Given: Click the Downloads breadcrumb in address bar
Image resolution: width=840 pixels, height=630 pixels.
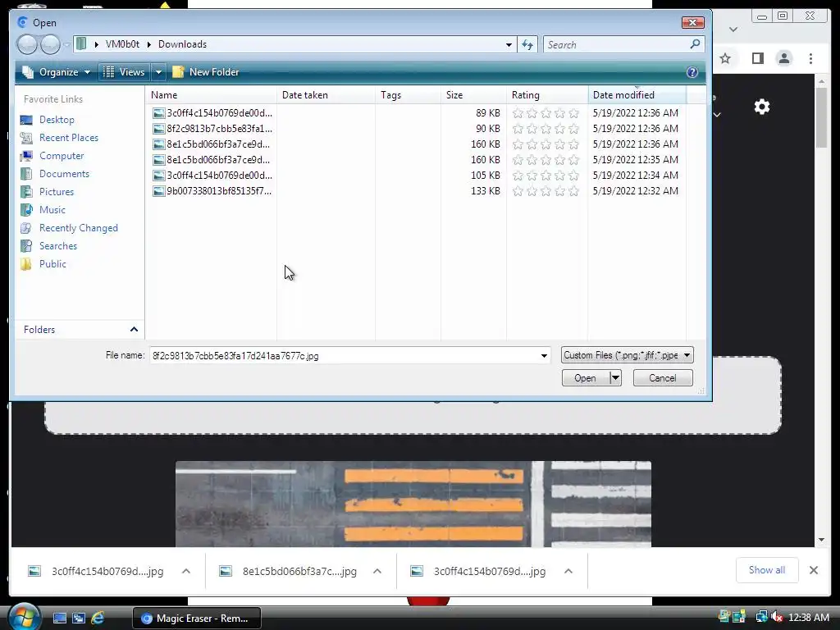Looking at the screenshot, I should pyautogui.click(x=182, y=44).
